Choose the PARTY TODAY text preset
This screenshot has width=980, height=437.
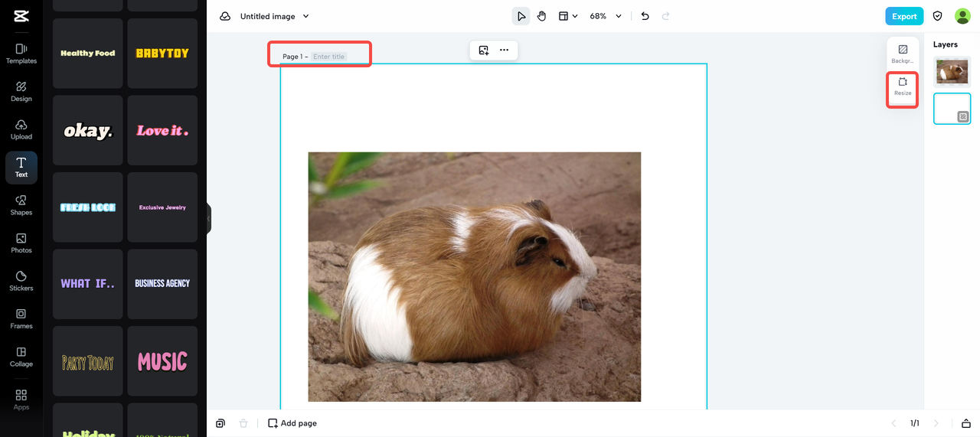coord(87,361)
